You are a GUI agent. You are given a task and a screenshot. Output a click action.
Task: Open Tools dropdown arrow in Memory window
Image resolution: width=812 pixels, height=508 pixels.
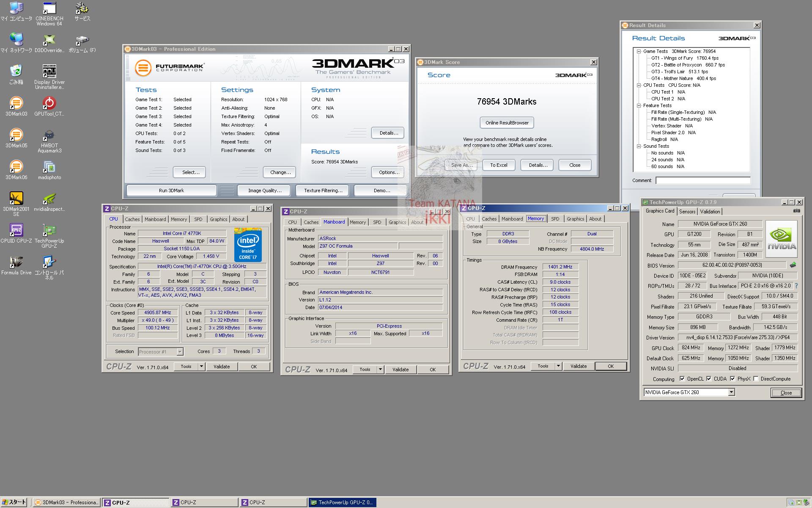click(x=558, y=366)
